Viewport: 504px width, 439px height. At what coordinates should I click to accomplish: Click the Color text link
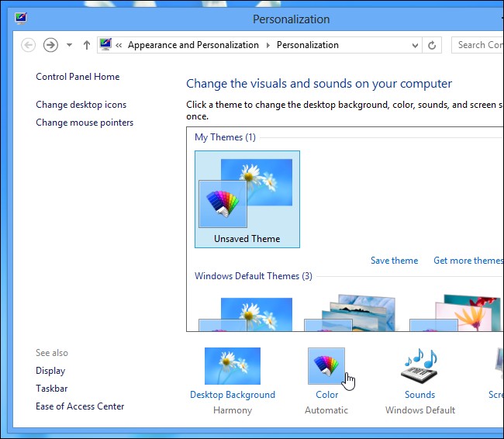click(327, 395)
